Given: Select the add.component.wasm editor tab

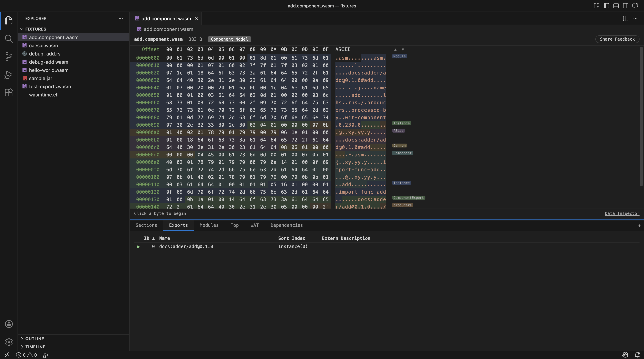Looking at the screenshot, I should (166, 18).
